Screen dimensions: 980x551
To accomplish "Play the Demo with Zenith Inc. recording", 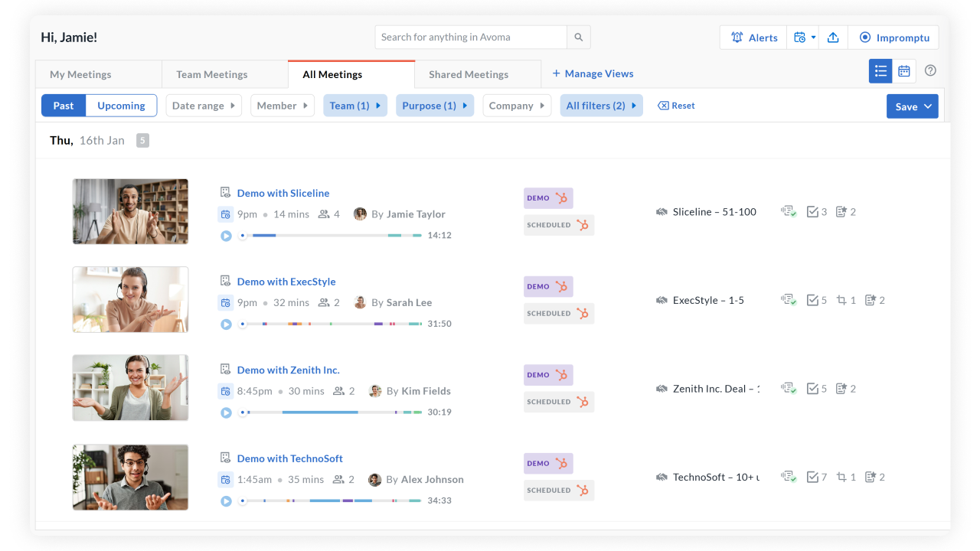I will [x=226, y=412].
